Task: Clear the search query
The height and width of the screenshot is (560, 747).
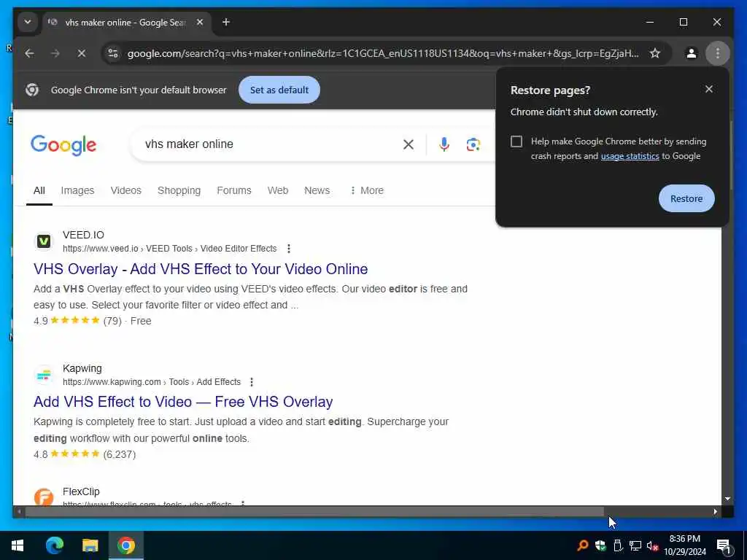Action: click(409, 144)
